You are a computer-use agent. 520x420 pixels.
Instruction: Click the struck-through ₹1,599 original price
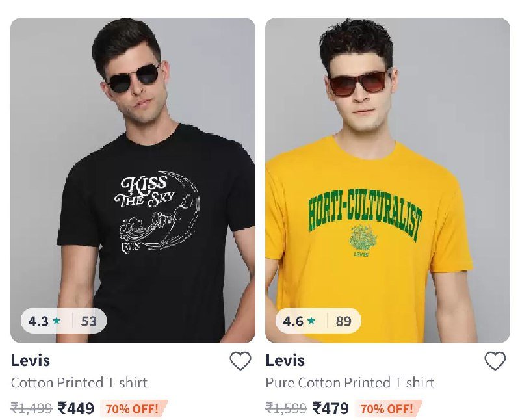(286, 408)
